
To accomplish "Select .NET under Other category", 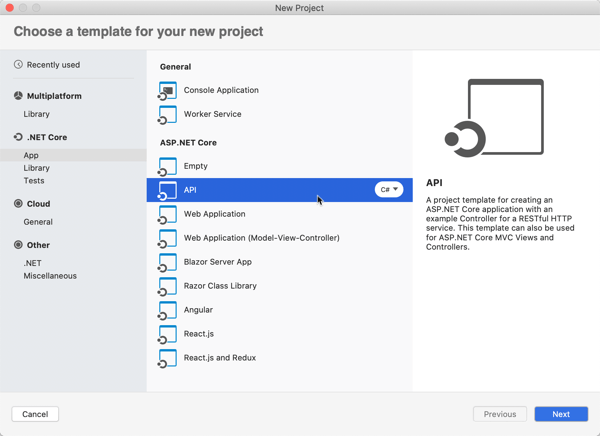I will [x=33, y=263].
